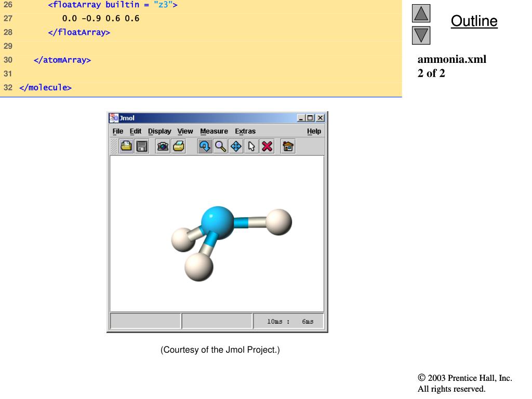Click the bottom hydrogen atom
Image resolution: width=532 pixels, height=399 pixels.
(x=199, y=267)
